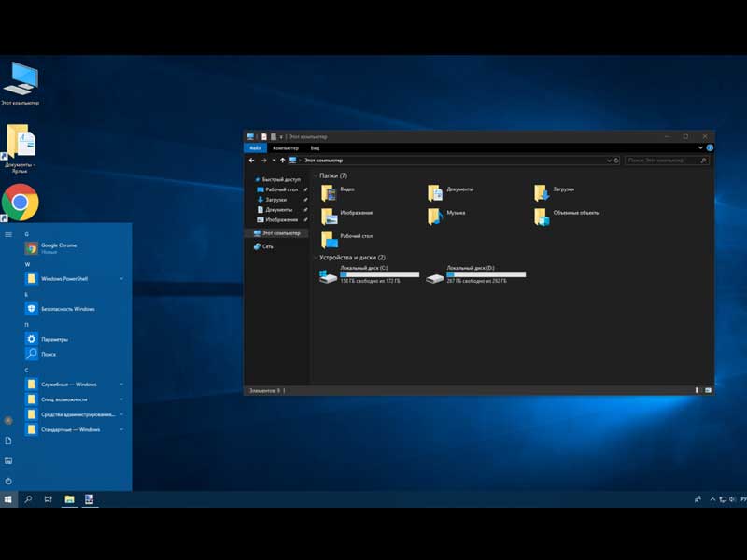Viewport: 747px width, 560px height.
Task: Expand the Windows PowerShell folder group
Action: 121,278
